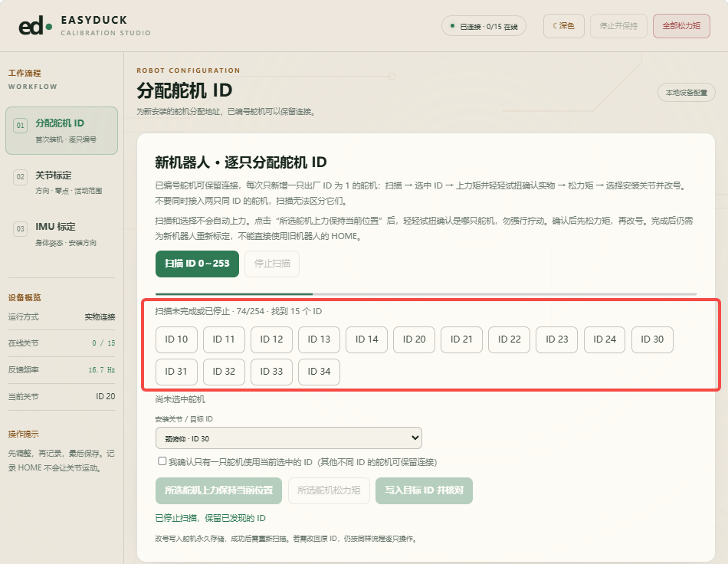Image resolution: width=728 pixels, height=564 pixels.
Task: Click 所选舵机上力保持当前位置 button
Action: click(218, 490)
